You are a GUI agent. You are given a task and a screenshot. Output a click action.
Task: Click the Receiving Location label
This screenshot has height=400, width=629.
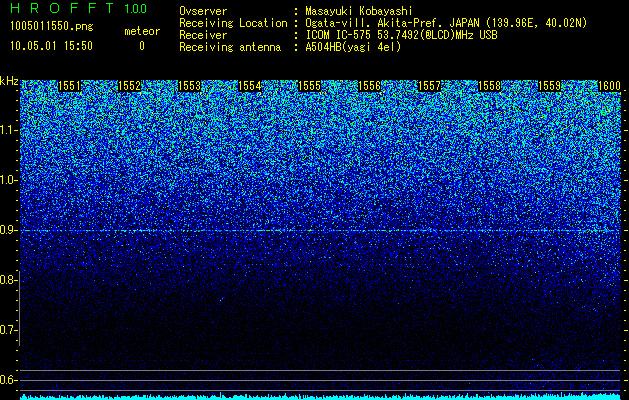coord(233,23)
